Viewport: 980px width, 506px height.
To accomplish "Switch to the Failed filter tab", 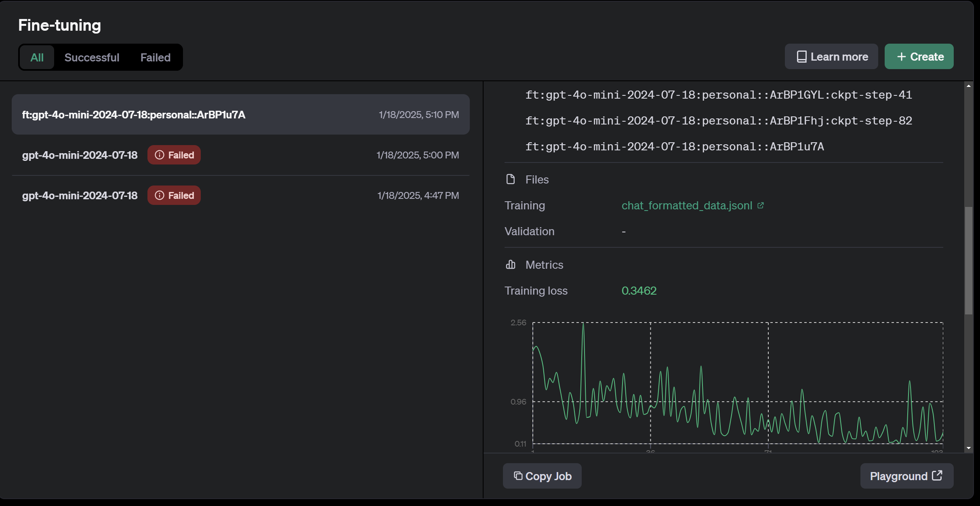I will tap(156, 57).
